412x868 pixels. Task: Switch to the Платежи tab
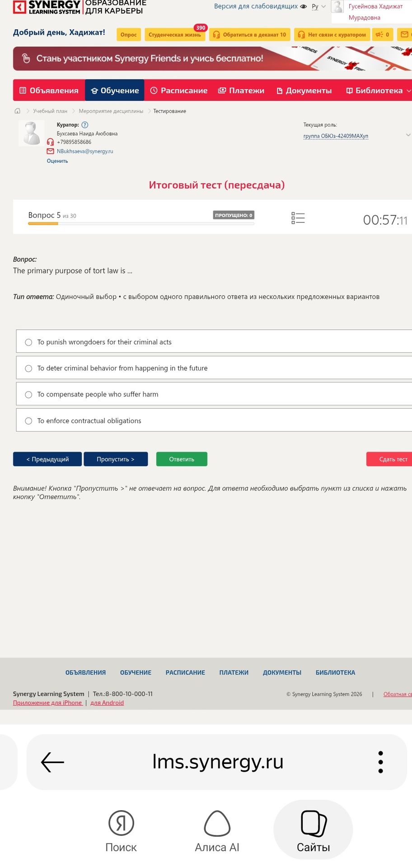[241, 90]
